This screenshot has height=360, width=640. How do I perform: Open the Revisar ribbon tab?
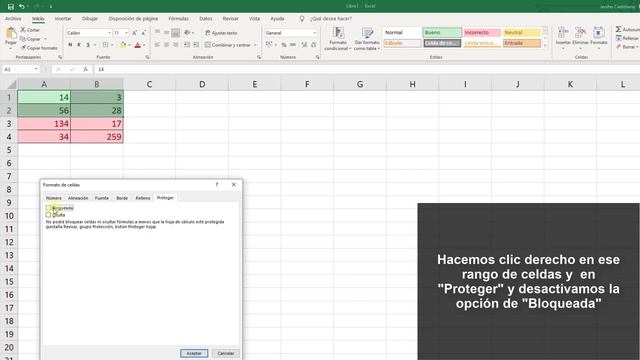[x=231, y=19]
